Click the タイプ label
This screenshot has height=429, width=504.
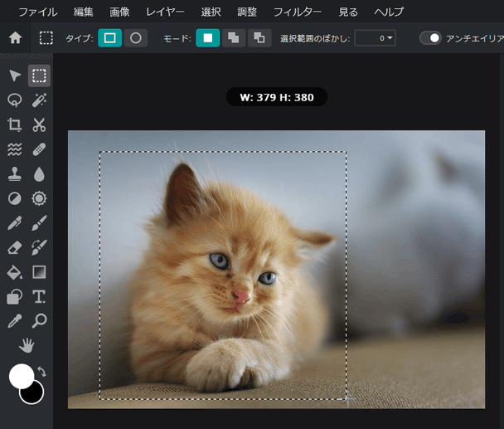pos(80,39)
